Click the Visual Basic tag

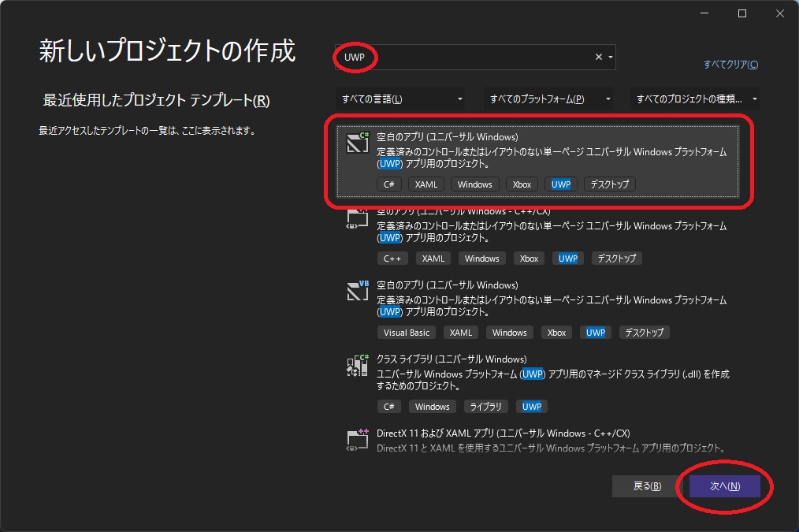coord(407,333)
